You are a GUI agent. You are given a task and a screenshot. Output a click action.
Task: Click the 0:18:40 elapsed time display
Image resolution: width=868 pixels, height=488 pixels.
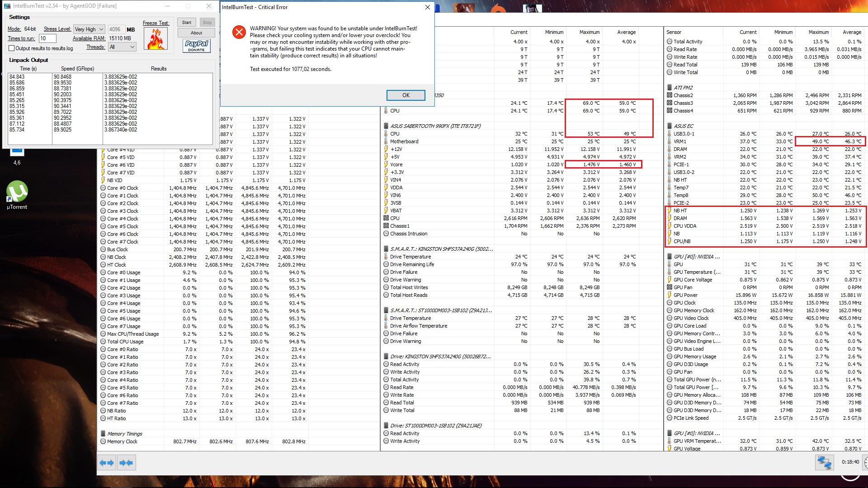[850, 462]
